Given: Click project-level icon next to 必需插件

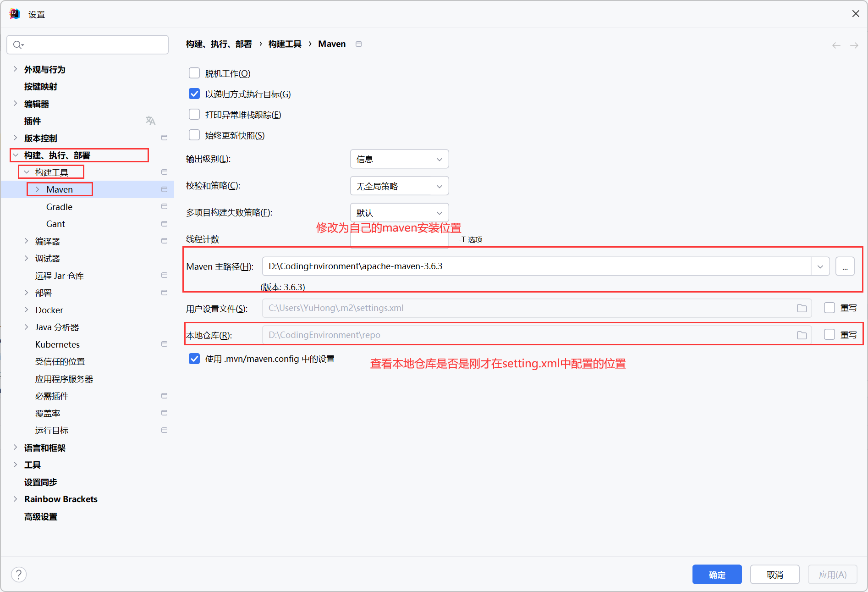Looking at the screenshot, I should pos(165,396).
